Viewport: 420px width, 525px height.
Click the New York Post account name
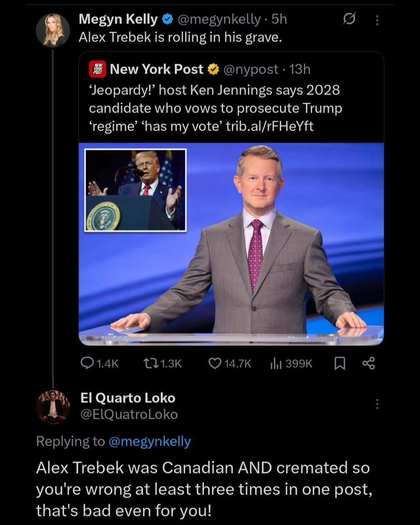[x=156, y=69]
